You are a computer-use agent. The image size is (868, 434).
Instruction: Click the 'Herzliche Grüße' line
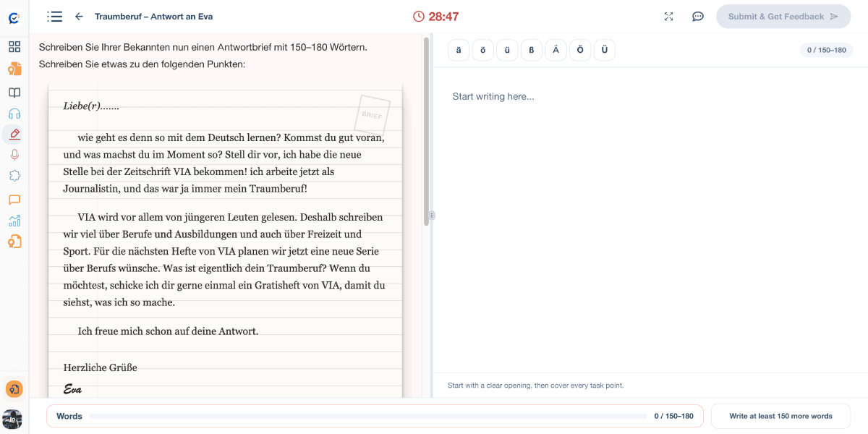coord(100,367)
